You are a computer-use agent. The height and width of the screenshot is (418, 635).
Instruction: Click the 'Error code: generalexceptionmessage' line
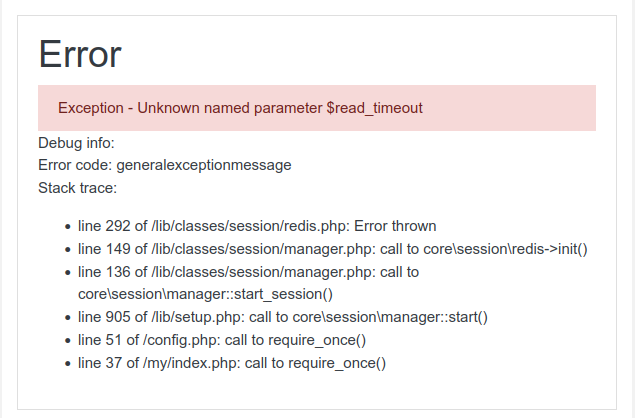pyautogui.click(x=164, y=165)
